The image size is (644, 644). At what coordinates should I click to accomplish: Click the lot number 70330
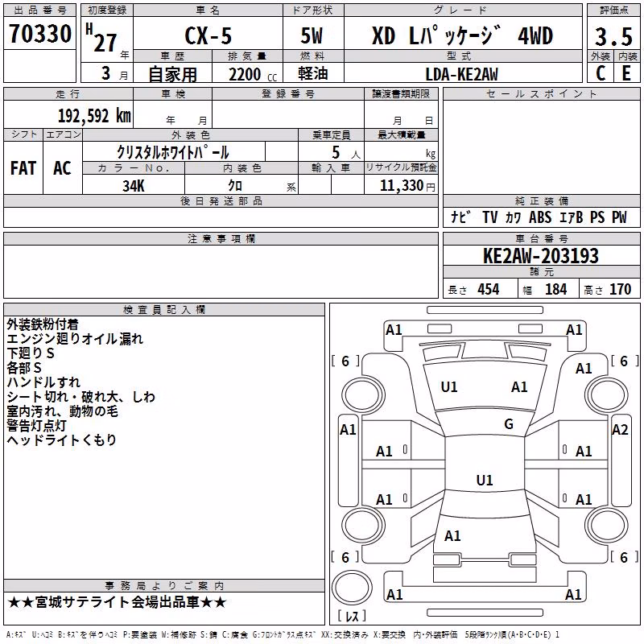[x=40, y=34]
